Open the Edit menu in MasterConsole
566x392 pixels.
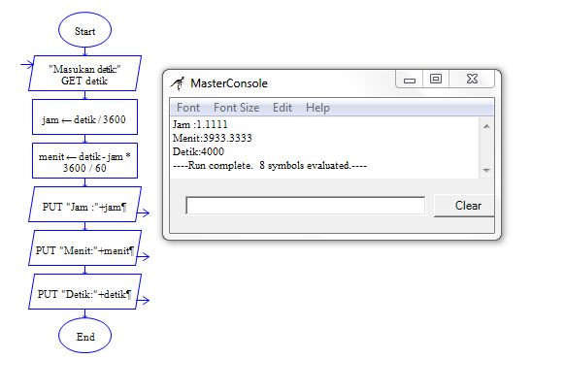tap(283, 108)
